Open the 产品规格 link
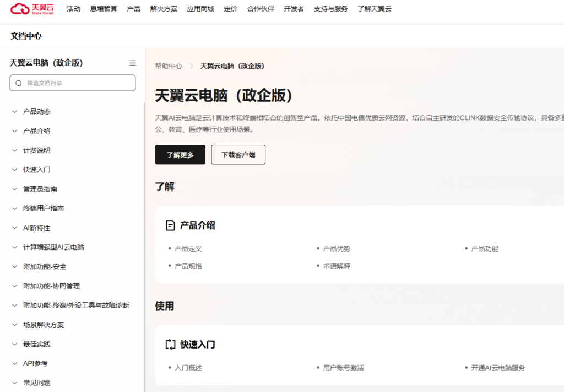The width and height of the screenshot is (564, 392). click(188, 266)
